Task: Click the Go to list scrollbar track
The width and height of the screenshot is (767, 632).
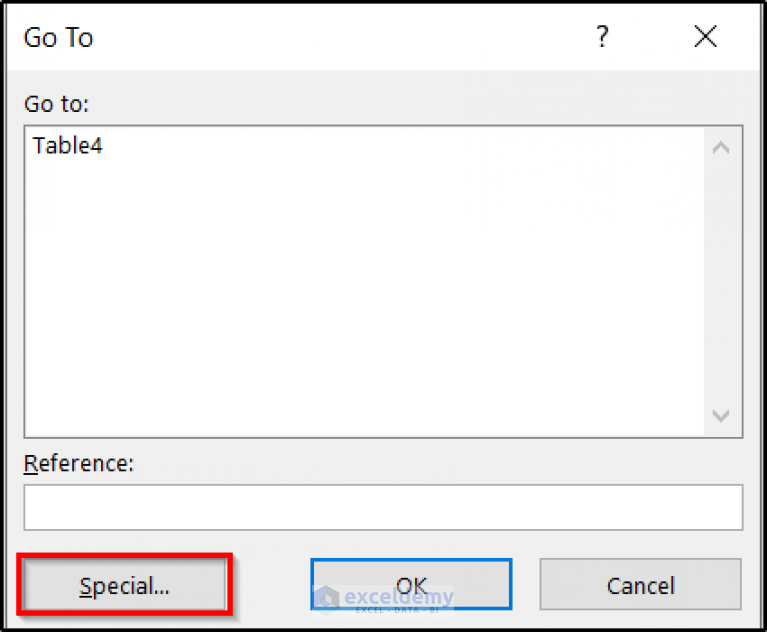Action: click(721, 281)
